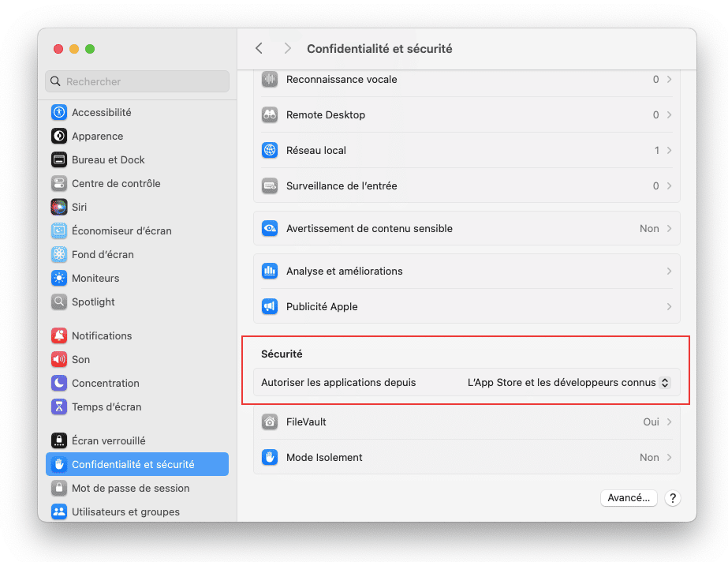Go back with the left arrow
Image resolution: width=728 pixels, height=562 pixels.
[x=259, y=48]
